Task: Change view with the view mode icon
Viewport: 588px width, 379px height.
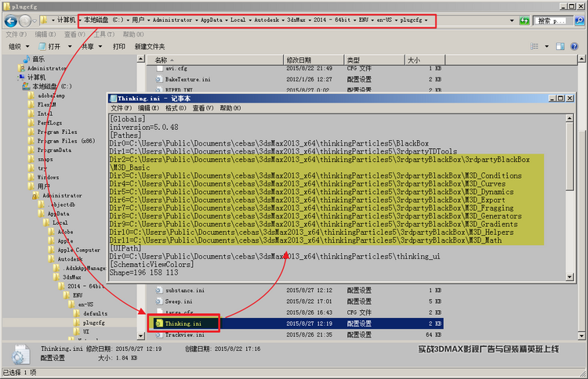Action: 535,46
